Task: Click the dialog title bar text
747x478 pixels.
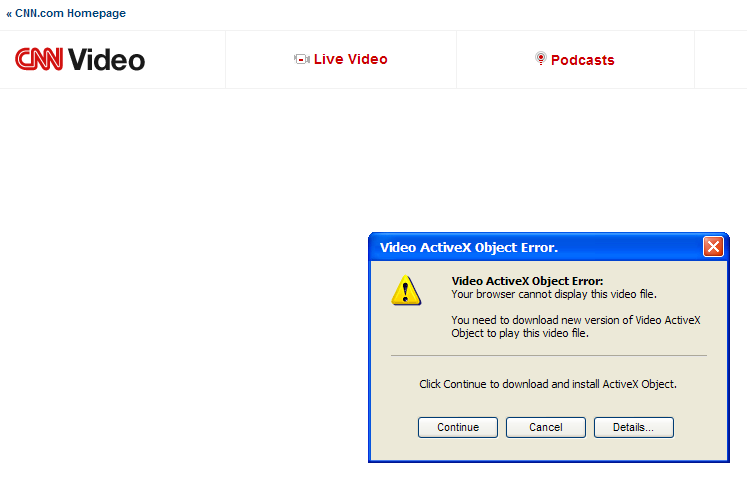Action: (x=469, y=247)
